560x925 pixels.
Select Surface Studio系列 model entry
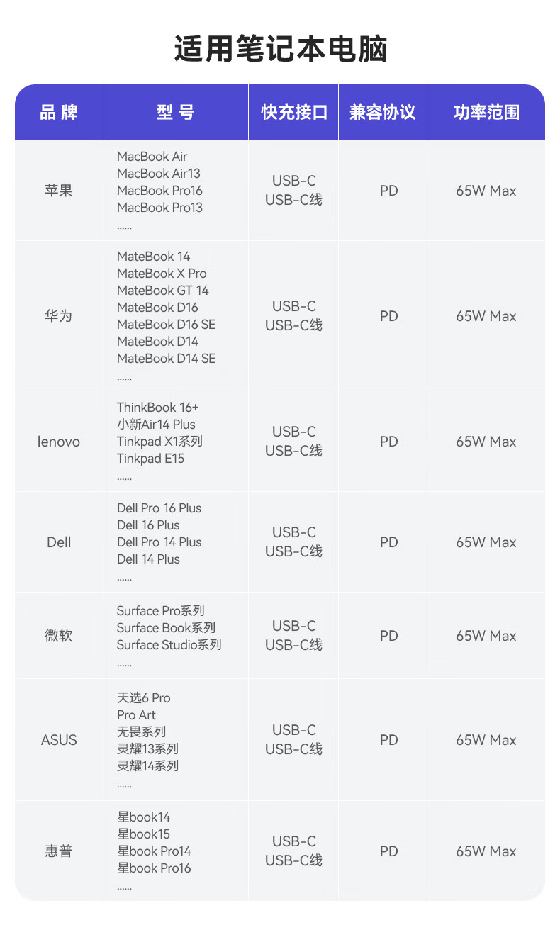click(x=169, y=645)
